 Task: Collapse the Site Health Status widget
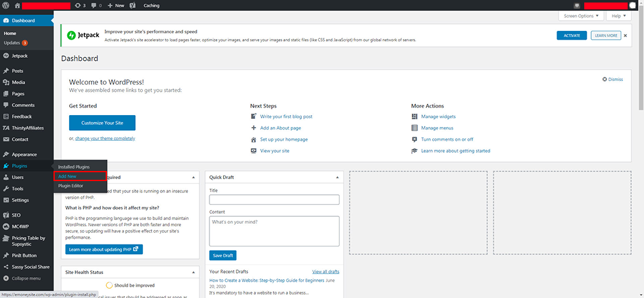[194, 272]
